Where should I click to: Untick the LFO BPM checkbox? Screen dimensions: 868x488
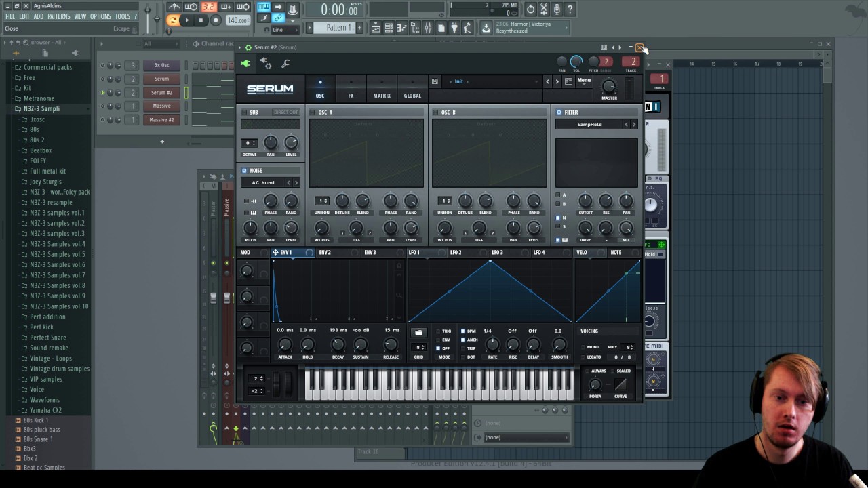(463, 331)
